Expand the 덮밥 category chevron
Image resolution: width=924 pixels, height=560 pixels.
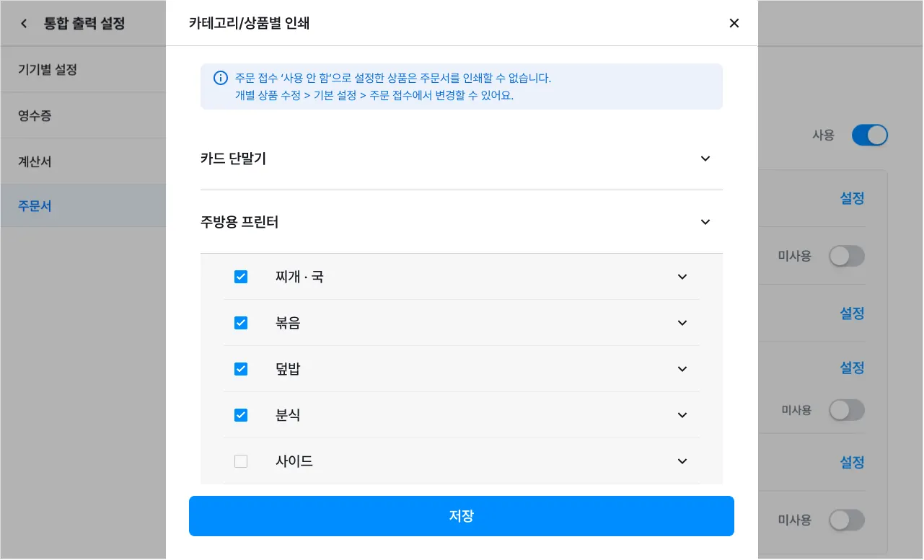point(682,369)
